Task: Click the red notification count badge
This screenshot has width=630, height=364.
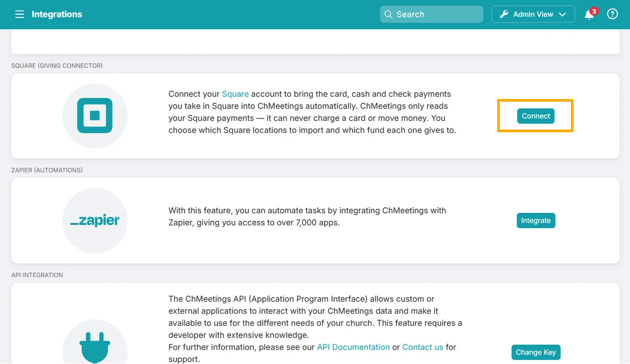Action: click(x=594, y=11)
